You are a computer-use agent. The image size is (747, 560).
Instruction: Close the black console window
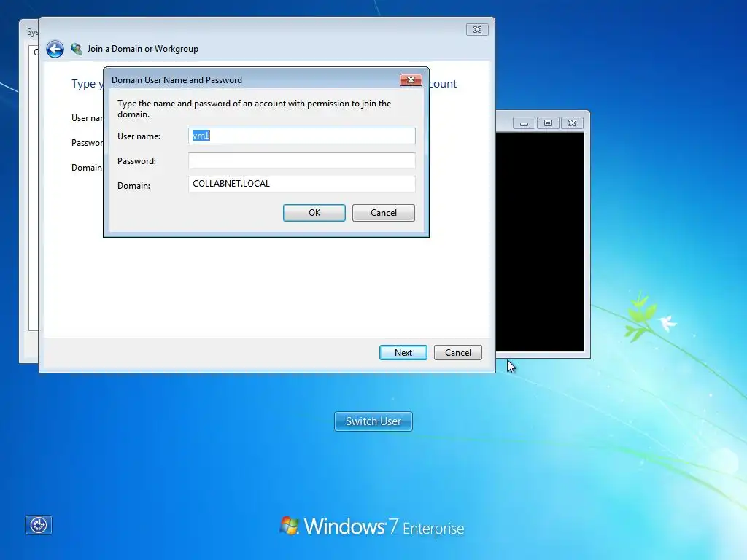tap(572, 122)
